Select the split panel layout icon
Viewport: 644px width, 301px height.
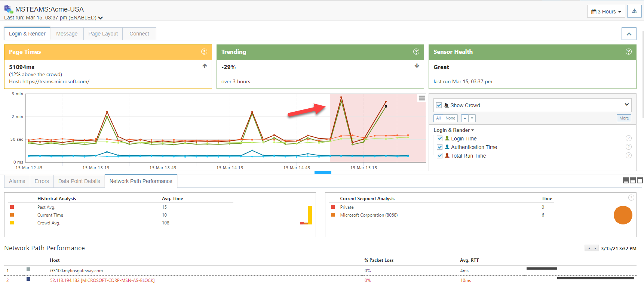click(633, 180)
